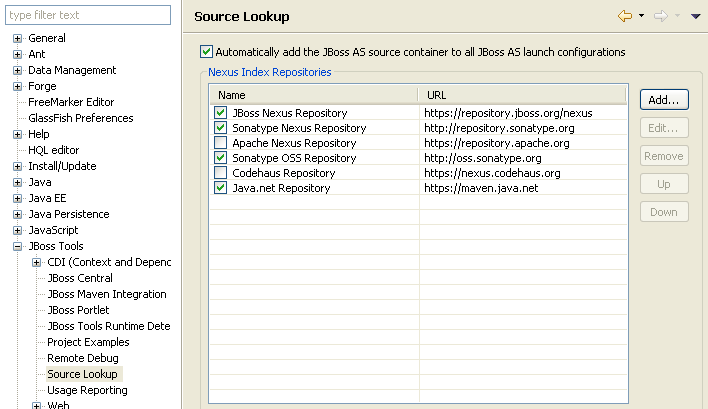Open Usage Reporting preferences
708x409 pixels.
point(87,390)
